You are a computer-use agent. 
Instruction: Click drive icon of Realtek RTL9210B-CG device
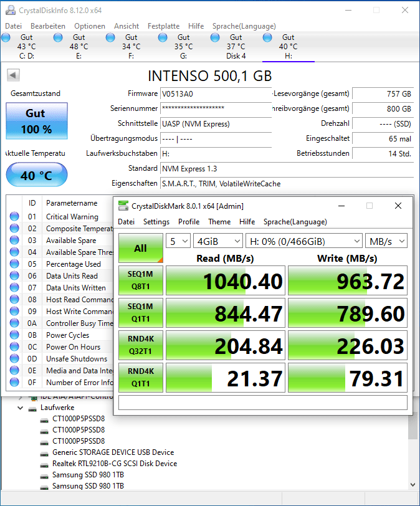point(44,465)
